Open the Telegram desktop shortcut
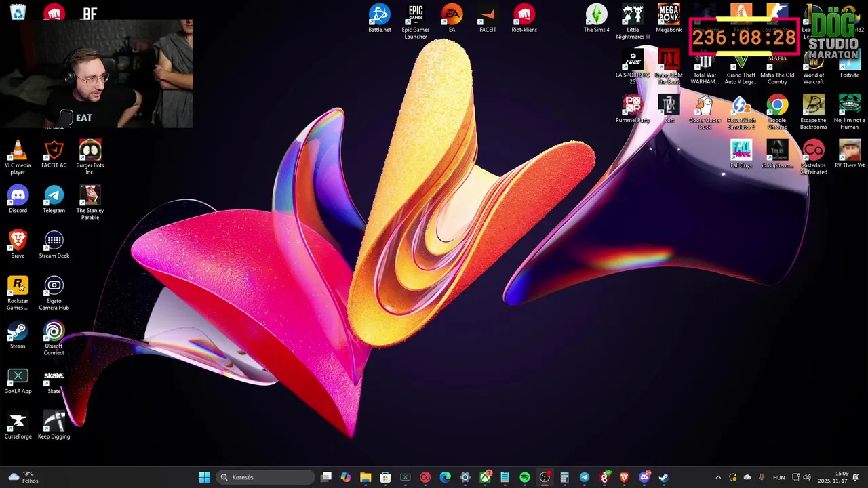Screen dimensions: 868x488 [x=54, y=200]
